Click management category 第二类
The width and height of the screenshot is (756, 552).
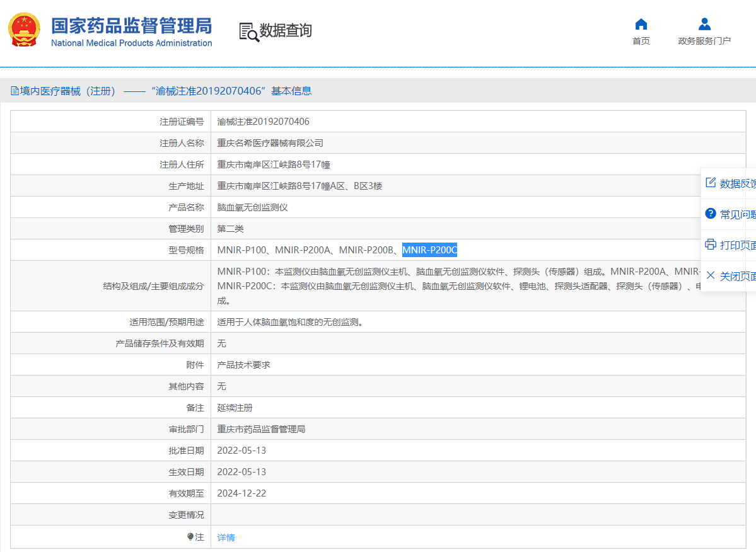[231, 229]
